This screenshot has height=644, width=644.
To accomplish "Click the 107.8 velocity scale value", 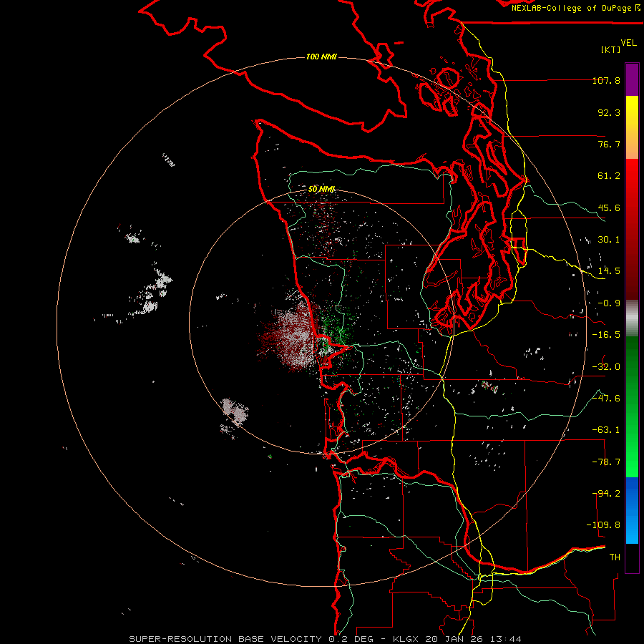I will [606, 80].
